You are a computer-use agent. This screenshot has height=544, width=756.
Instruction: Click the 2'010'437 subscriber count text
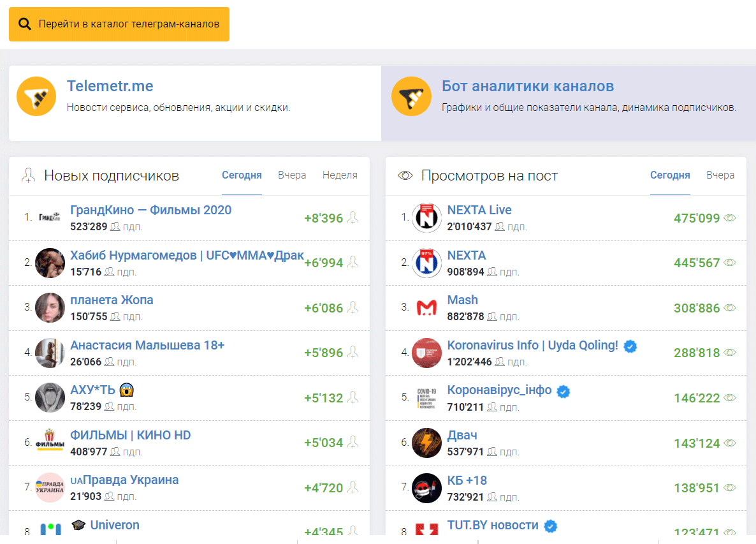(x=469, y=226)
